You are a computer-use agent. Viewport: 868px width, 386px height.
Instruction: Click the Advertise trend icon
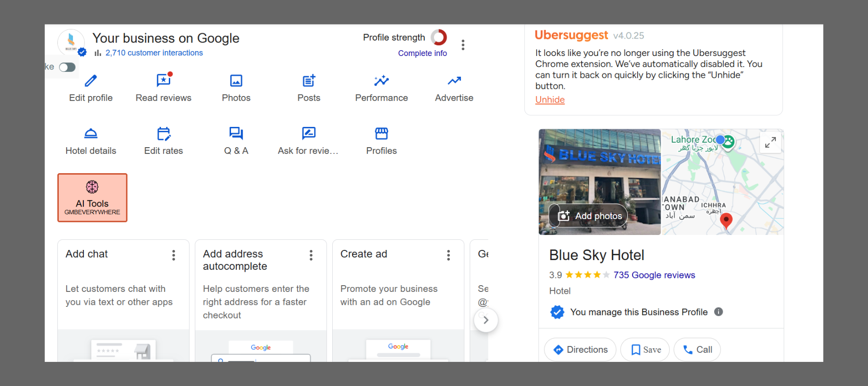pos(454,81)
